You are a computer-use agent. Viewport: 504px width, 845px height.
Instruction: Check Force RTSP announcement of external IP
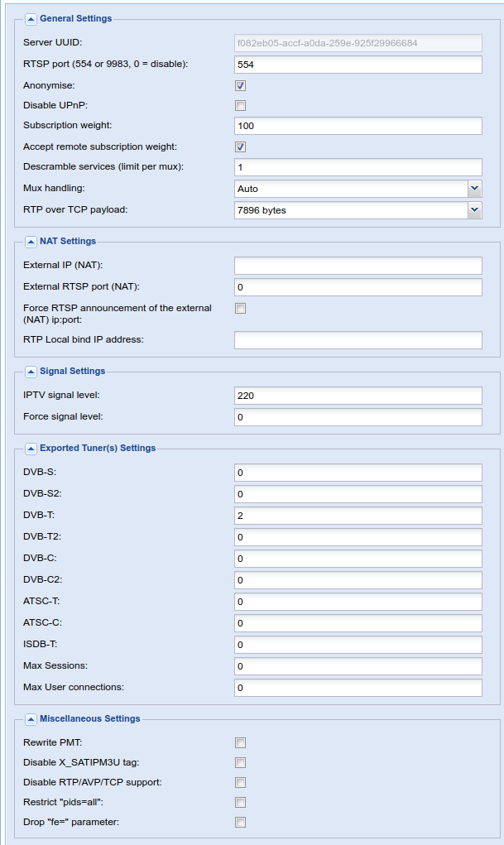pos(241,309)
